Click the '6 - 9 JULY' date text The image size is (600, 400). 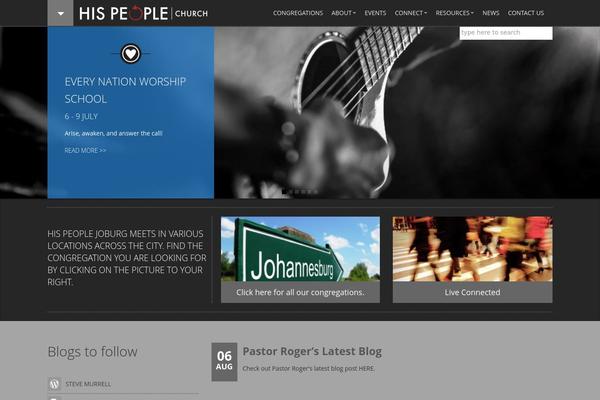pyautogui.click(x=81, y=116)
